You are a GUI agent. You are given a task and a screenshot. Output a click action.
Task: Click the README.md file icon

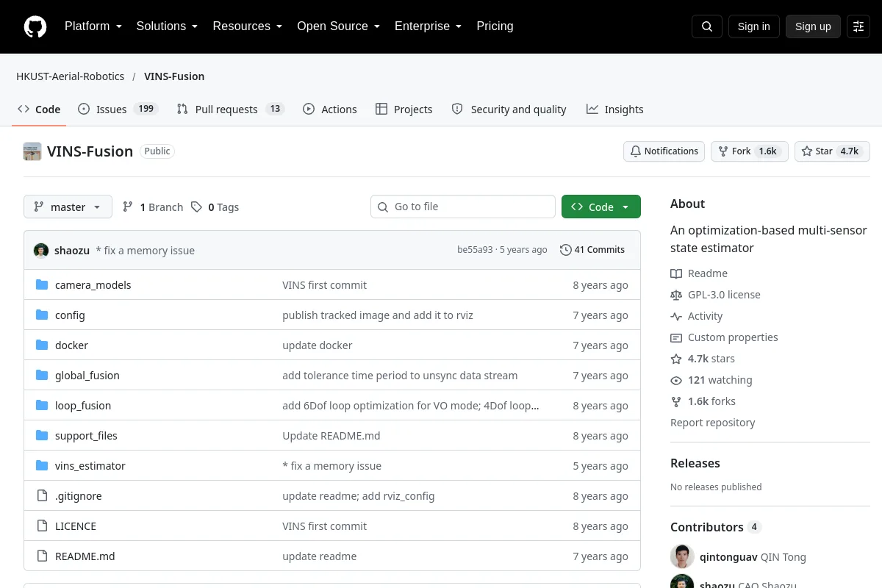coord(42,556)
